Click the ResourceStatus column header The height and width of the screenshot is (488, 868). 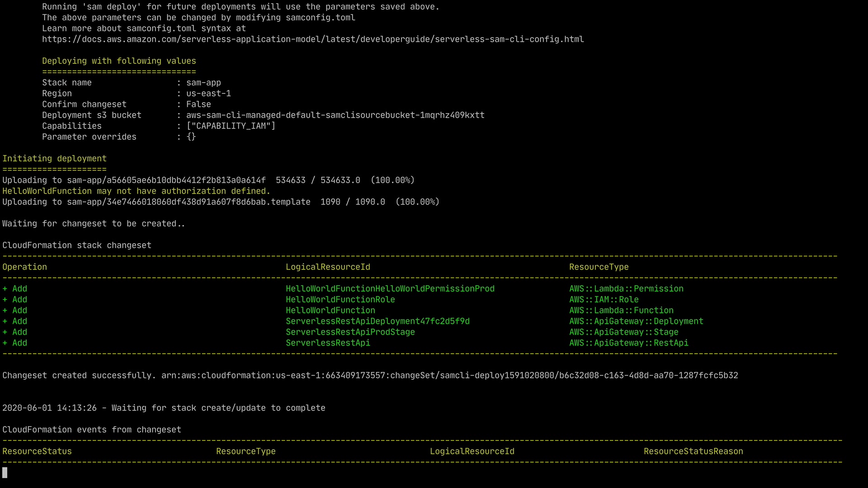(37, 451)
